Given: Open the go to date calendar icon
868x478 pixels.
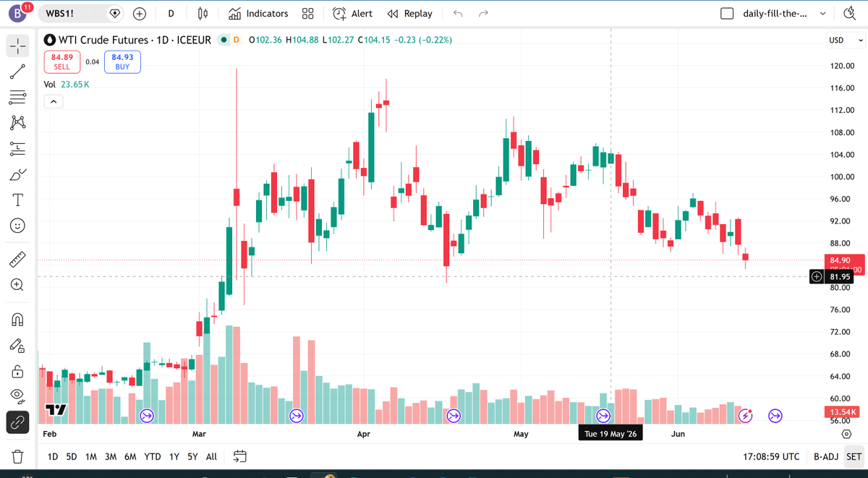Looking at the screenshot, I should click(240, 456).
